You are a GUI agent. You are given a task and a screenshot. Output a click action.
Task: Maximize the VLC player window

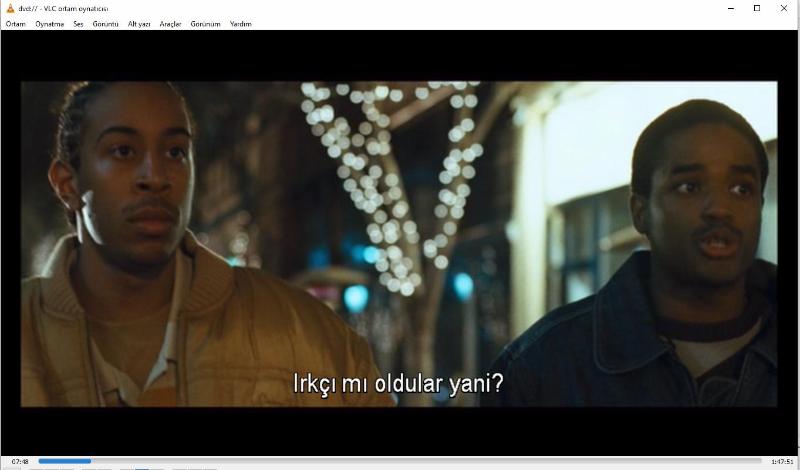coord(757,8)
